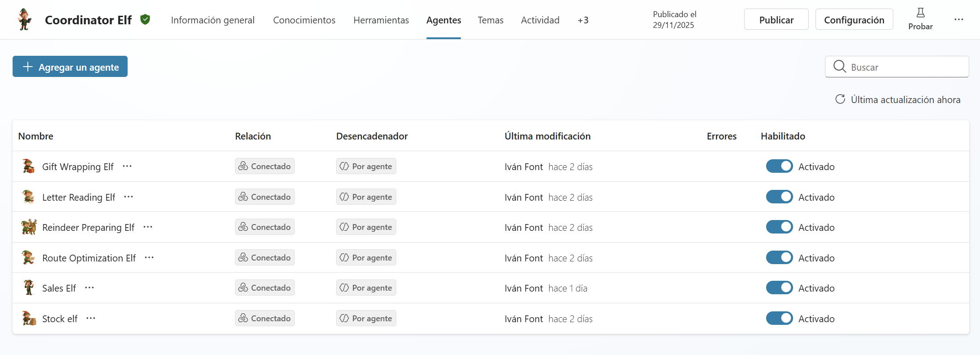Viewport: 980px width, 355px height.
Task: Switch to the Conocimientos tab
Action: click(x=304, y=20)
